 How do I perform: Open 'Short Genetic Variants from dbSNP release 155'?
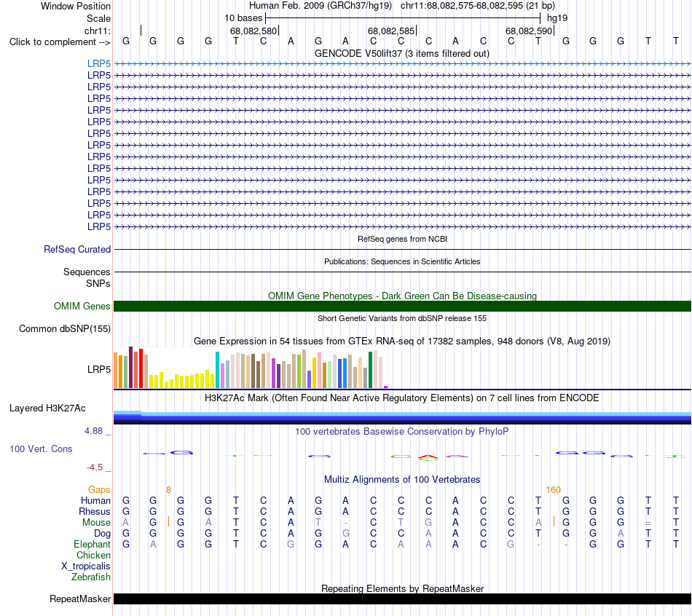click(402, 318)
